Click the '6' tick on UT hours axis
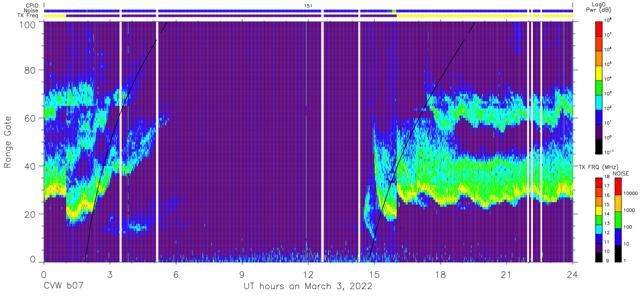The width and height of the screenshot is (644, 297). (x=176, y=274)
